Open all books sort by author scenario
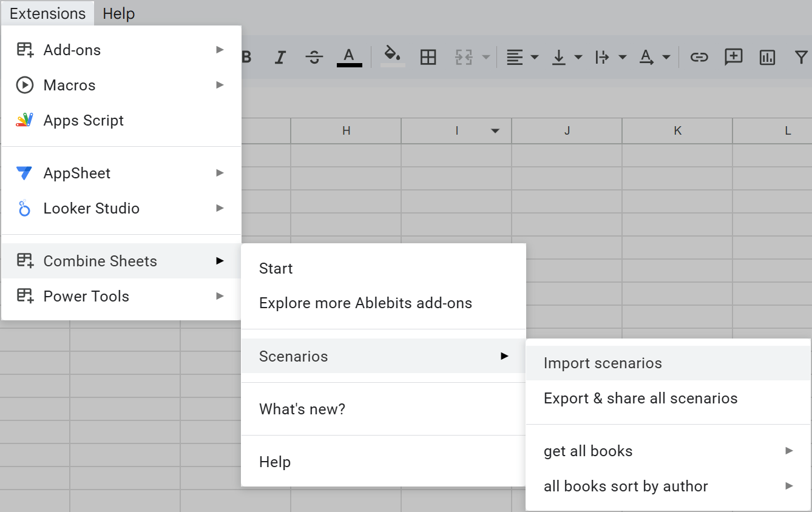Viewport: 812px width, 512px height. tap(668, 487)
